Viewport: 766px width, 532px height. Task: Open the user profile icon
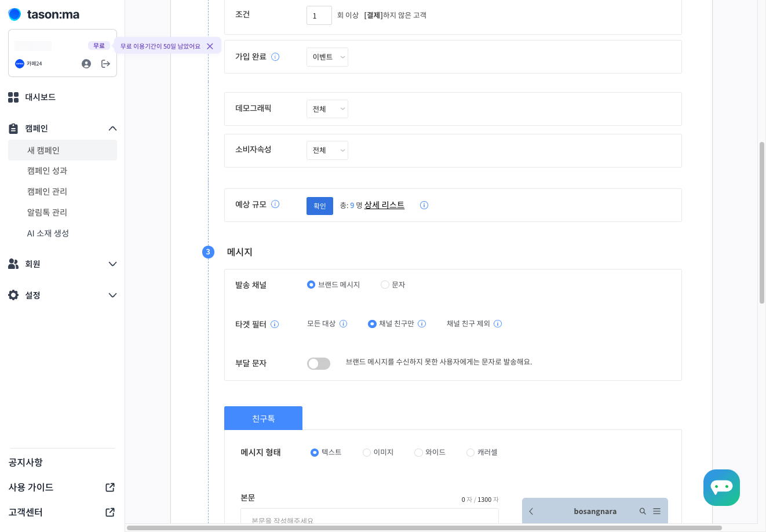click(x=86, y=64)
